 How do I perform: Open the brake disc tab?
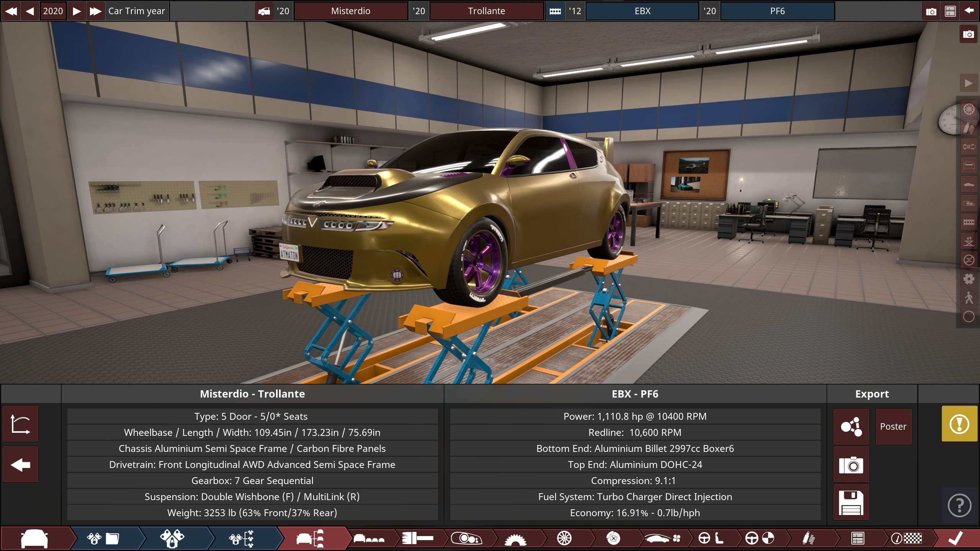[x=613, y=539]
